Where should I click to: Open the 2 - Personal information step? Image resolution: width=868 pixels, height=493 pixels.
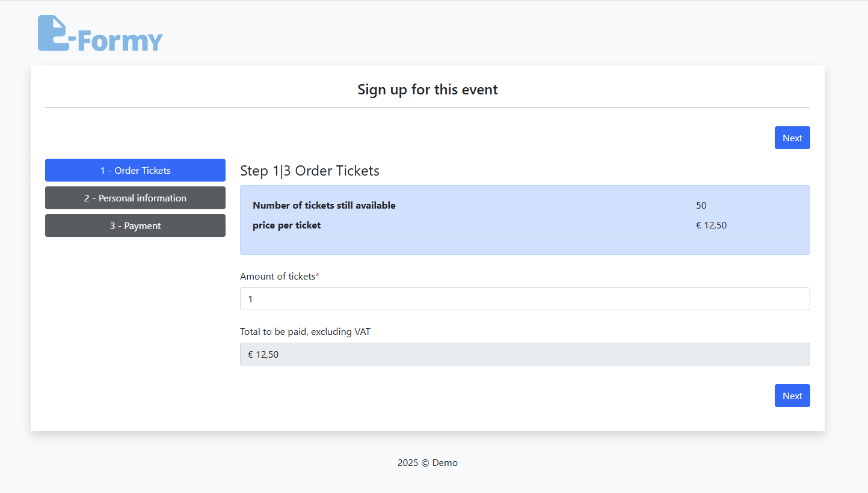[x=135, y=198]
